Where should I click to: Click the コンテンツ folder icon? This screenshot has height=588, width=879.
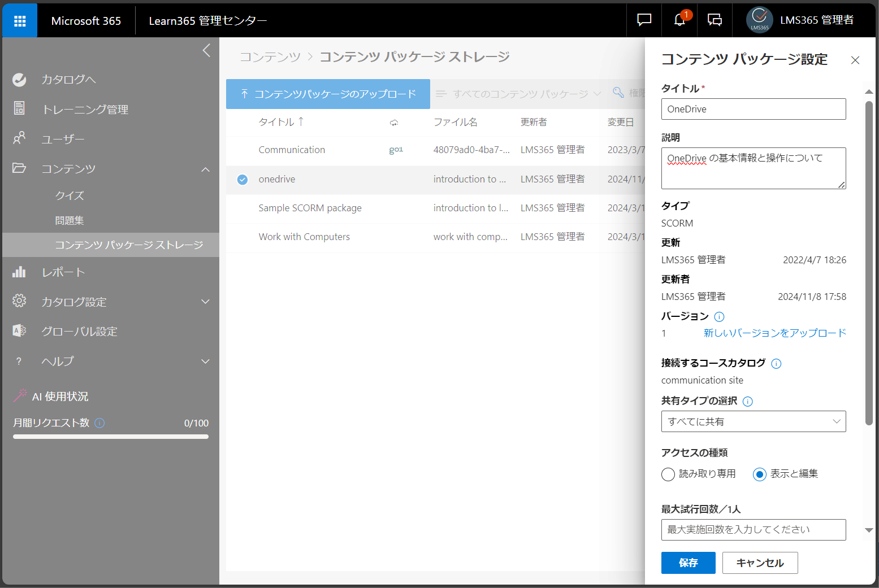[x=19, y=168]
